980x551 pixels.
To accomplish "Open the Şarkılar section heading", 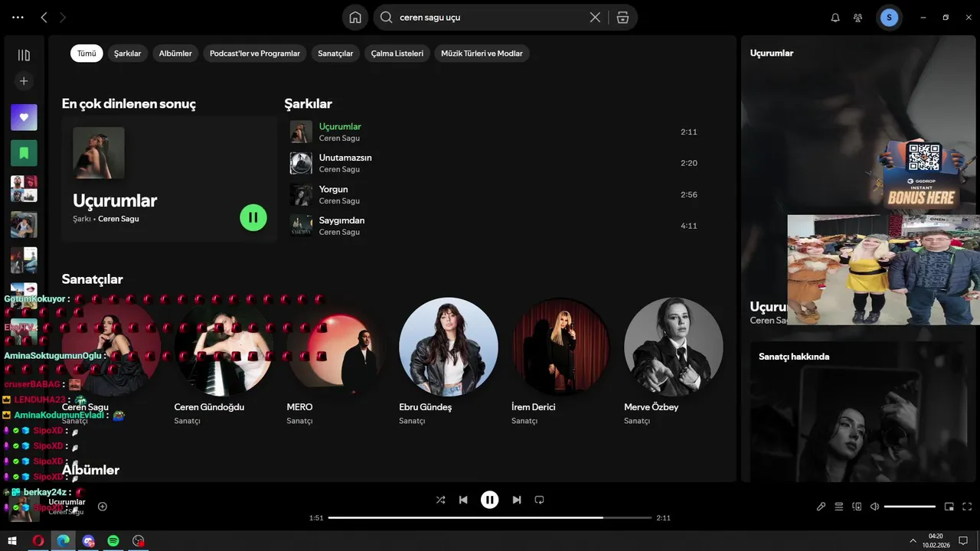I will click(x=308, y=104).
